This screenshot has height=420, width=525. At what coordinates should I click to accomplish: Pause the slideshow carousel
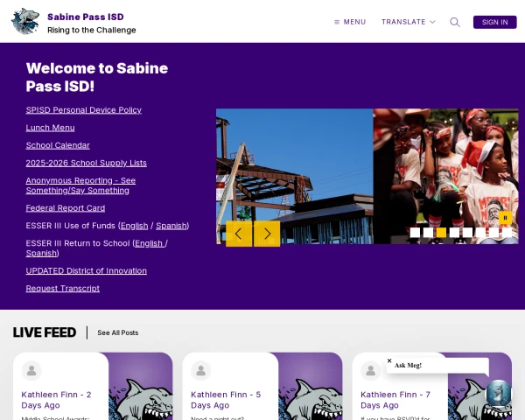[505, 218]
